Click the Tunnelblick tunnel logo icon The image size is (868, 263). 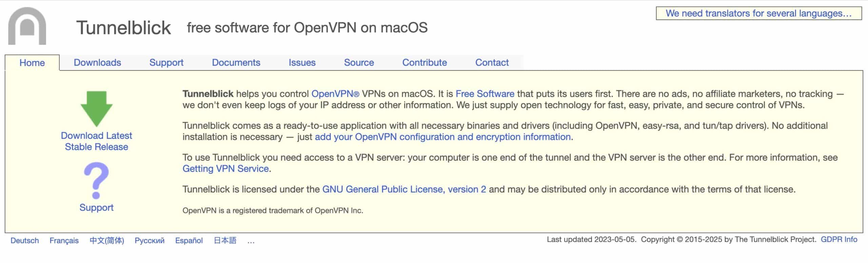[x=27, y=26]
